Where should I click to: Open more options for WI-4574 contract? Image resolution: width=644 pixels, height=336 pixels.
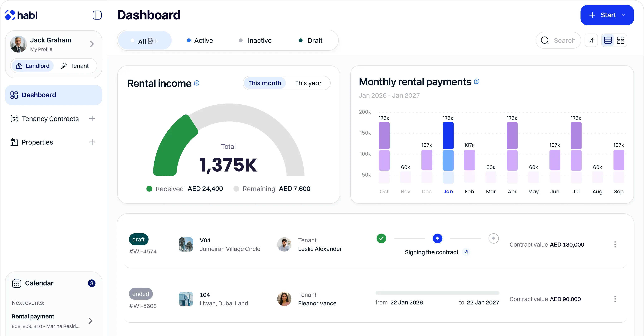[615, 244]
